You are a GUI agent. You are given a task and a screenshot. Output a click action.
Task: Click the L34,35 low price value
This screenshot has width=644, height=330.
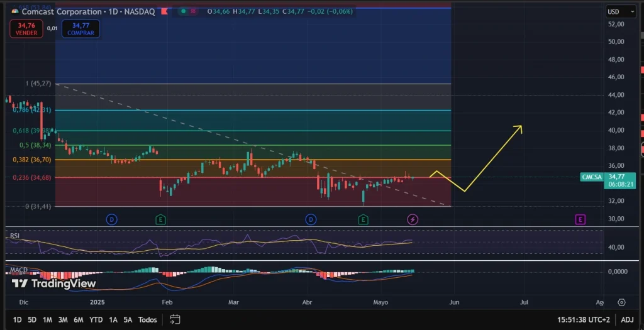point(269,11)
